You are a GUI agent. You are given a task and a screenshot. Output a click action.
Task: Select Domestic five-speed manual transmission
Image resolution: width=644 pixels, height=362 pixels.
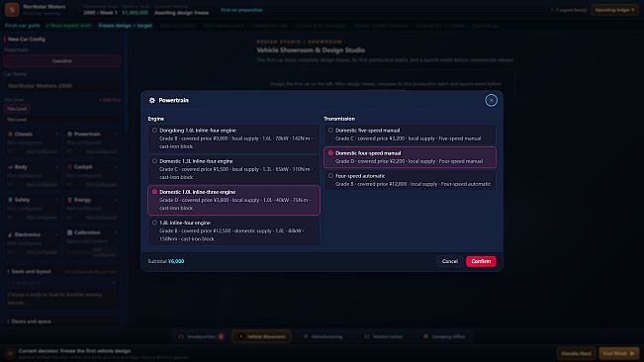(410, 135)
